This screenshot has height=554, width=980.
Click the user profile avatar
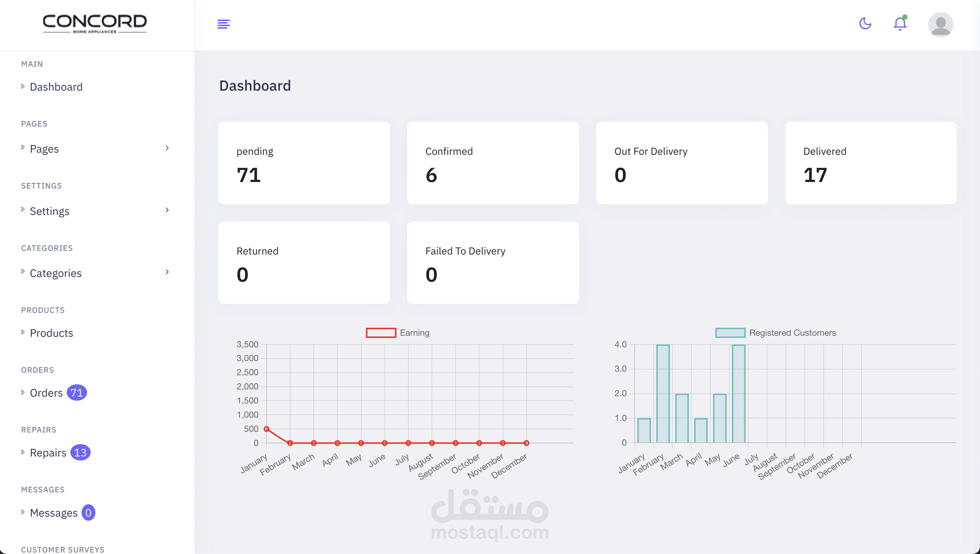(x=940, y=25)
